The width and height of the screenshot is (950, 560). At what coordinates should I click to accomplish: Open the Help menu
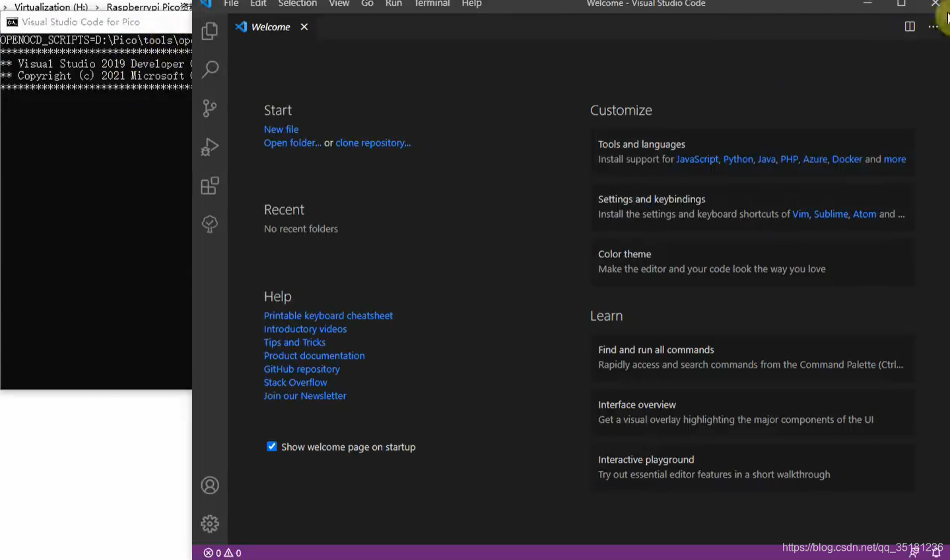[471, 3]
